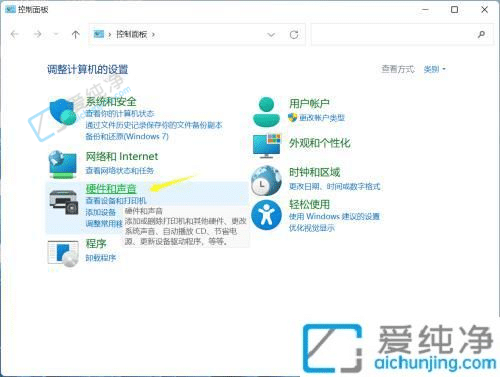This screenshot has width=500, height=377.
Task: Click 控制面板 breadcrumb in address bar
Action: pyautogui.click(x=131, y=34)
